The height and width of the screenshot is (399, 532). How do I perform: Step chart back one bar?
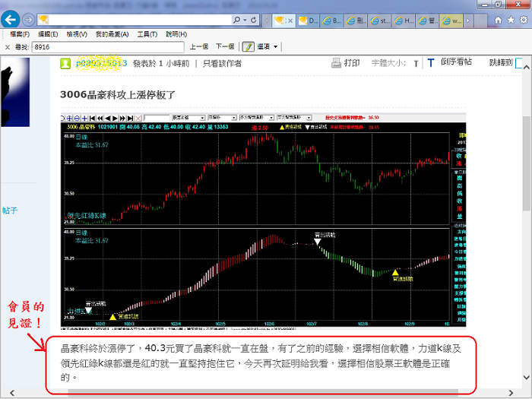tap(107, 118)
